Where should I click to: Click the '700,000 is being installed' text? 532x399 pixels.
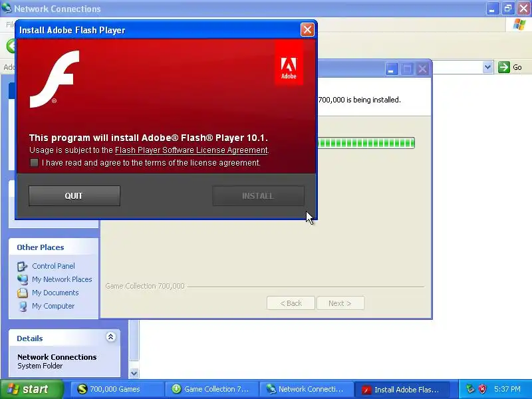click(x=359, y=100)
